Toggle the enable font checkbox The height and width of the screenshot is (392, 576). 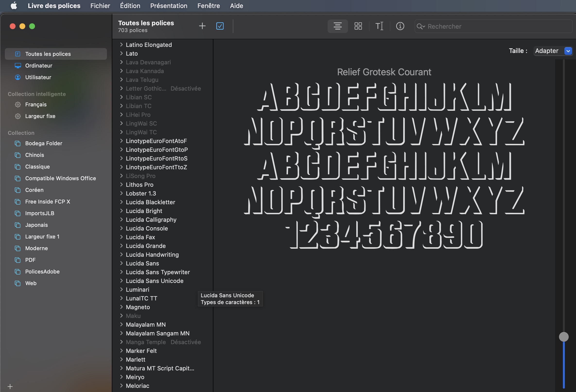(220, 26)
